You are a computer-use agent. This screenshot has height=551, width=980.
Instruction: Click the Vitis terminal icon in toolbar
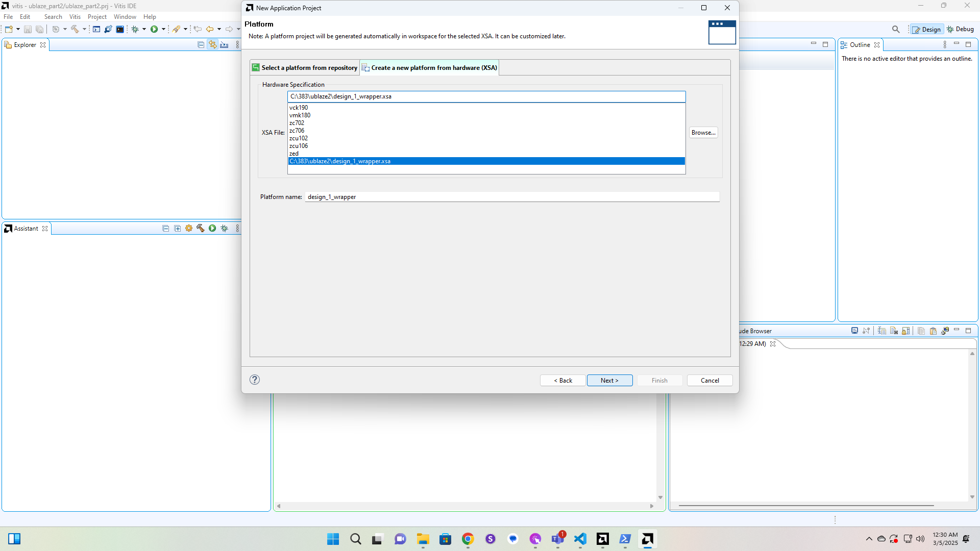(x=120, y=29)
